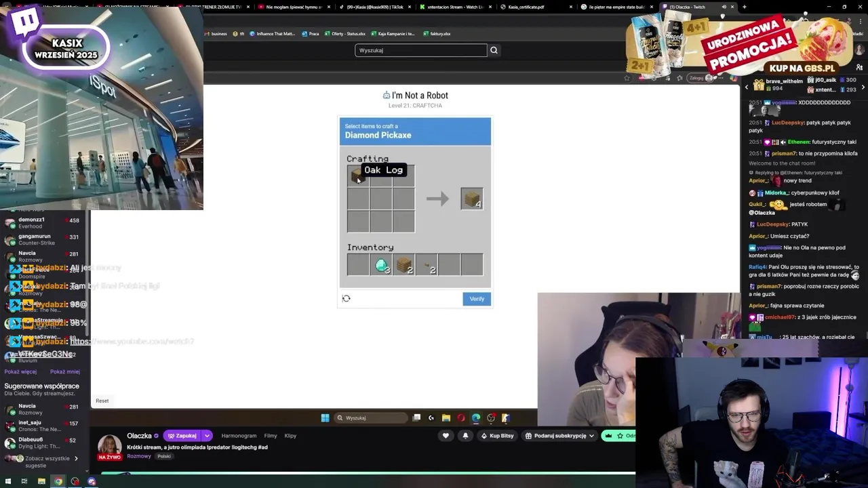This screenshot has height=488, width=868.
Task: Open Chrome in the outer bottom taskbar
Action: pos(58,481)
